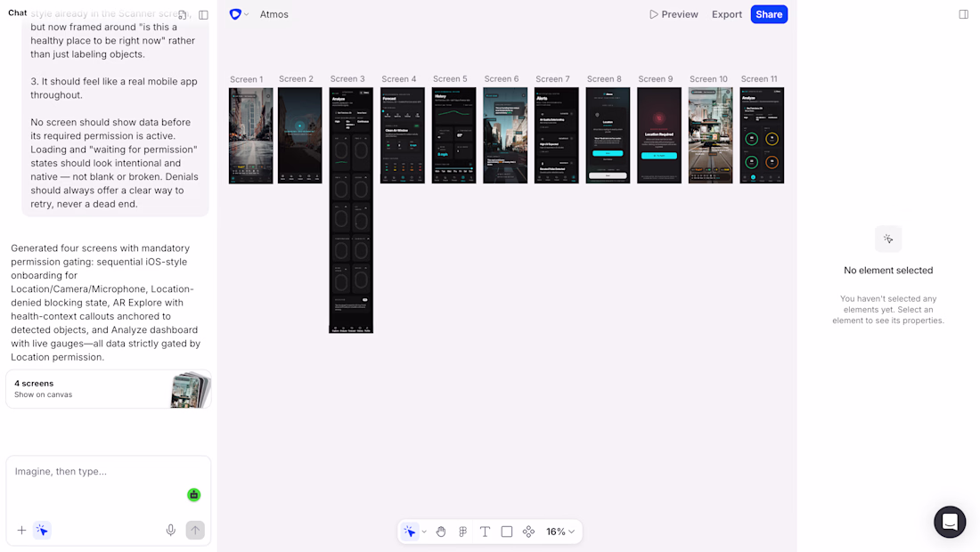Click the 'Screen 2' label
Image resolution: width=980 pixels, height=552 pixels.
tap(296, 78)
